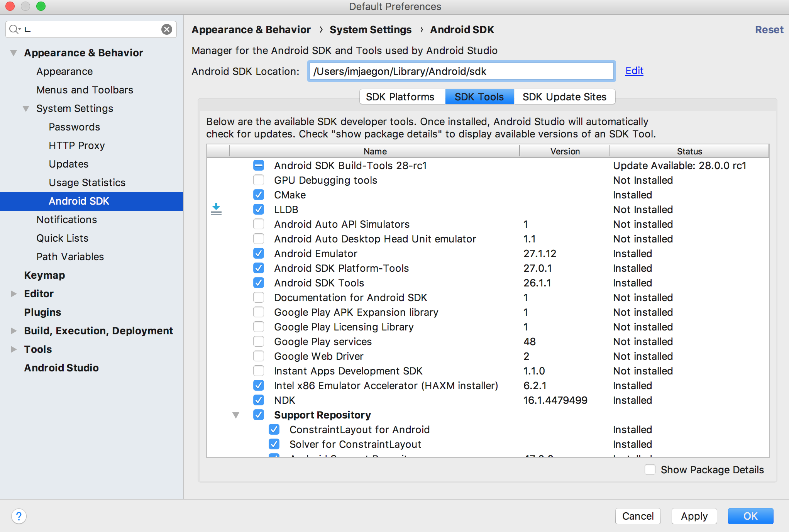Screen dimensions: 789x532
Task: Expand the Editor section
Action: point(14,294)
